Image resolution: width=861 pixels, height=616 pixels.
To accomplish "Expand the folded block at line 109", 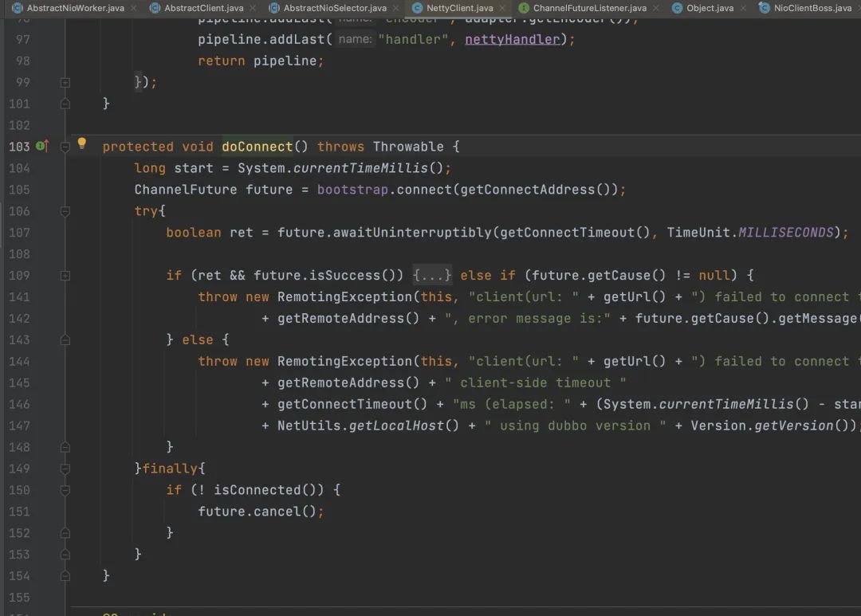I will pos(65,276).
